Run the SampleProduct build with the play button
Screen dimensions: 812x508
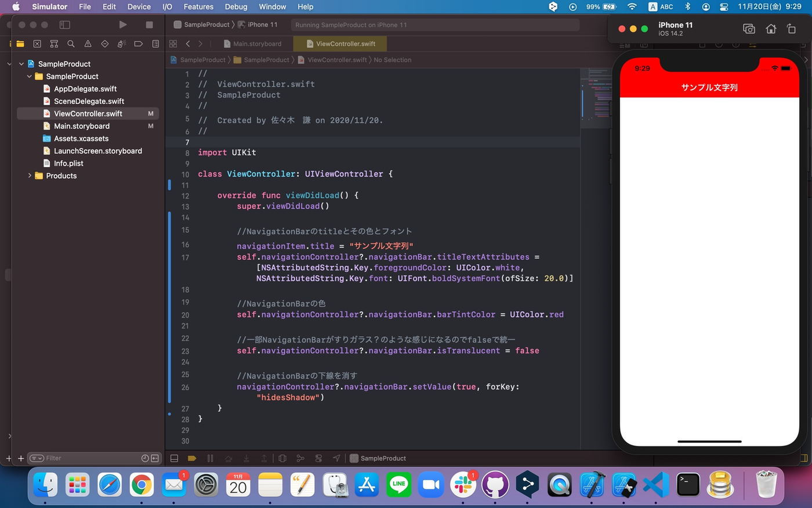coord(123,24)
